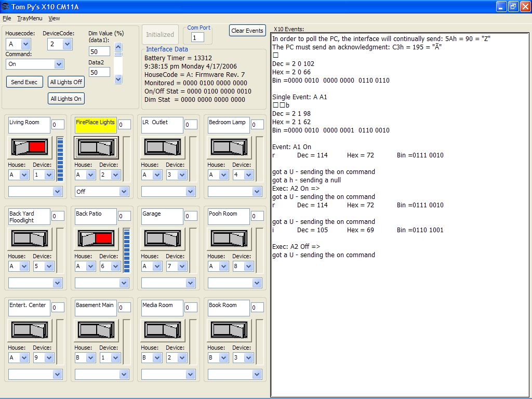Toggle the Basement Main switch
Viewport: 532px width, 399px height.
click(x=96, y=330)
